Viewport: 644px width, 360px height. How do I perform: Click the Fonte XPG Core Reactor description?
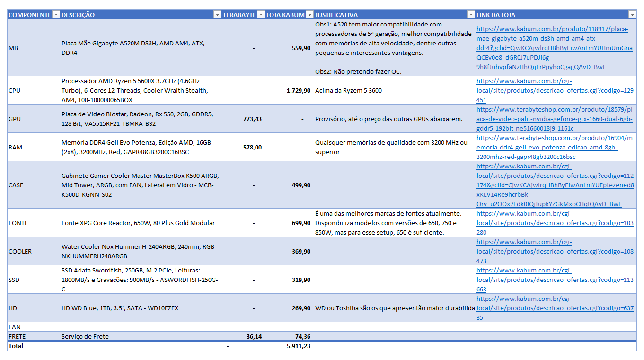click(138, 223)
